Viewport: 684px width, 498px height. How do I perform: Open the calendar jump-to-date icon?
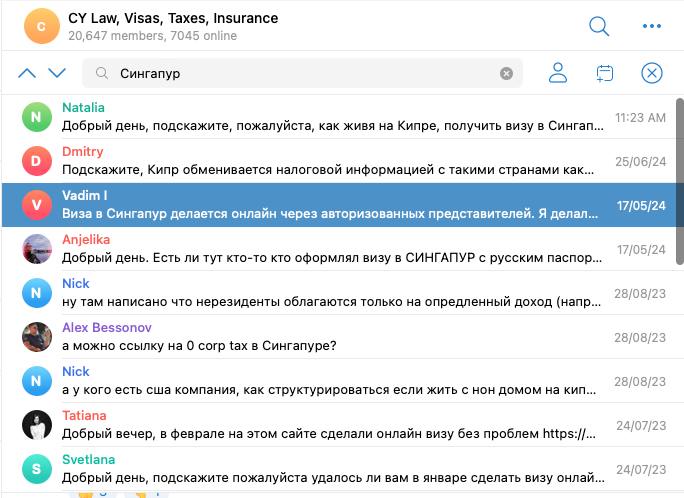604,73
